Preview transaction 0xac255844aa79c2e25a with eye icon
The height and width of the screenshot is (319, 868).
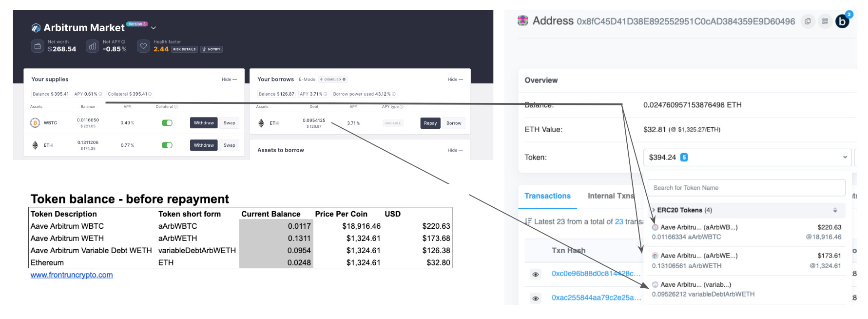point(536,298)
